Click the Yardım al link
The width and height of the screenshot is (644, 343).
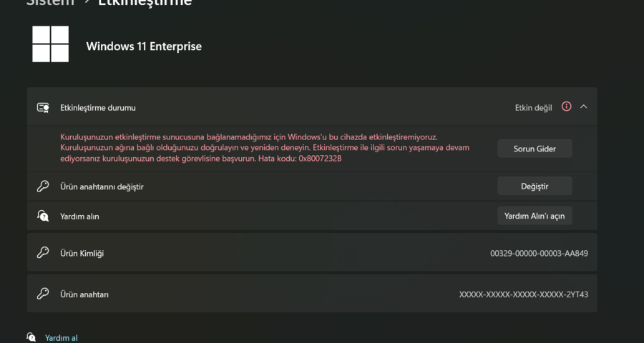(62, 338)
